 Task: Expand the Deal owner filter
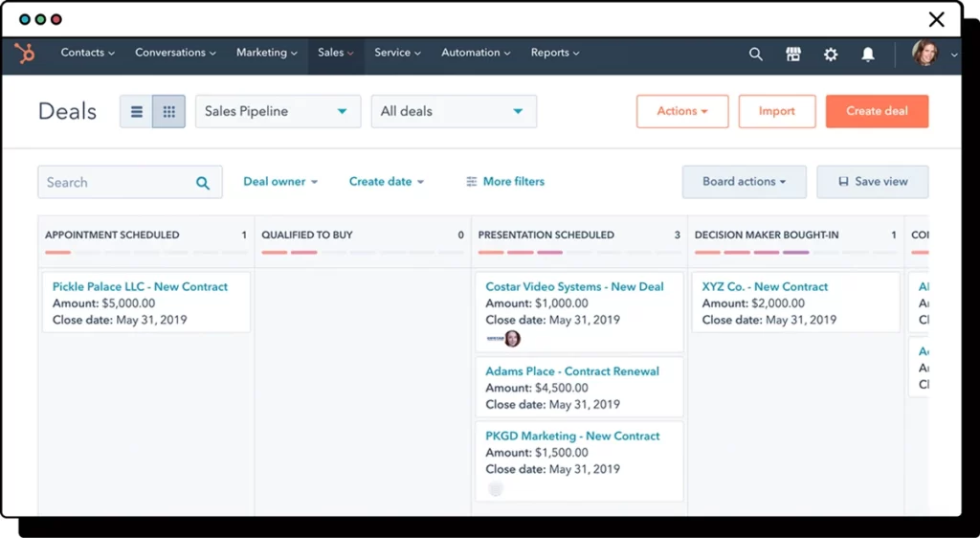pyautogui.click(x=279, y=182)
